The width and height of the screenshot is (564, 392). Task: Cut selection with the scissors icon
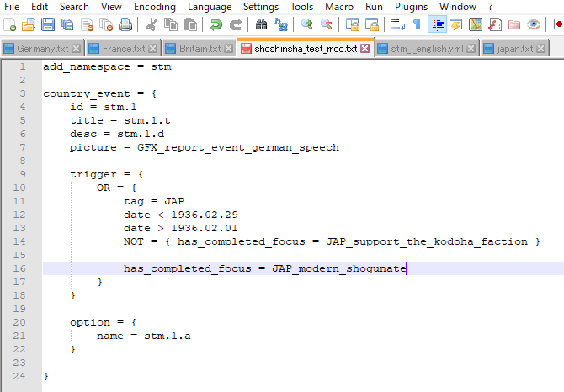coord(151,24)
